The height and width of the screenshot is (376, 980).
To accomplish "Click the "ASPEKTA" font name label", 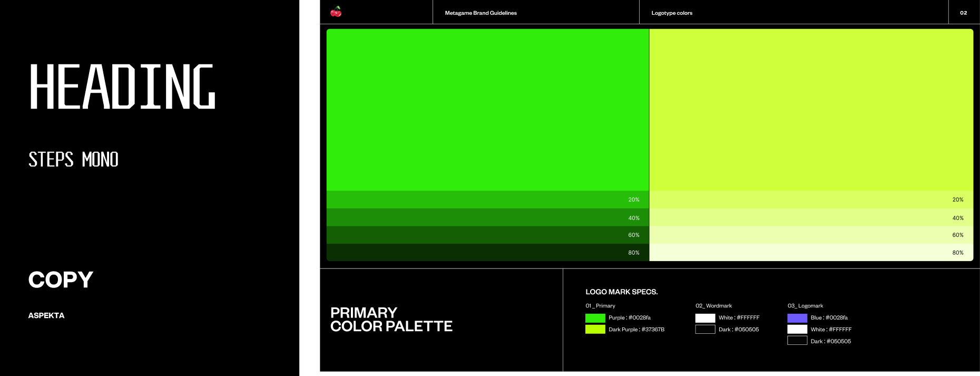I will (x=46, y=315).
